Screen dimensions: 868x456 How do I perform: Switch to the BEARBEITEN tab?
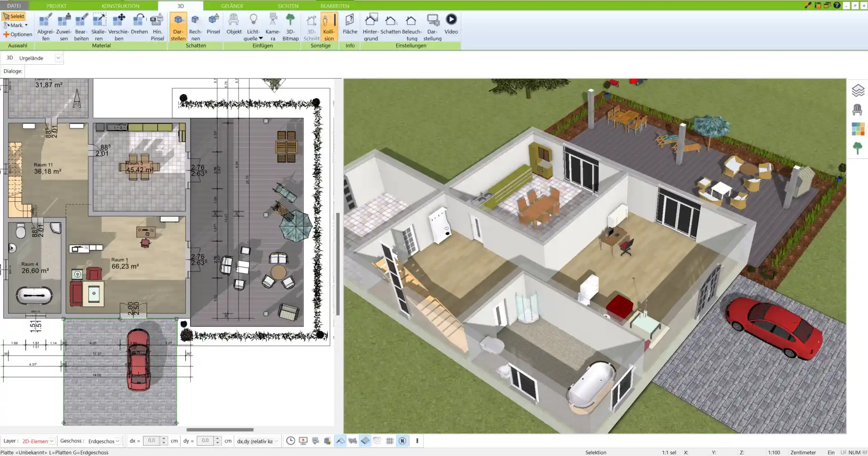click(335, 6)
